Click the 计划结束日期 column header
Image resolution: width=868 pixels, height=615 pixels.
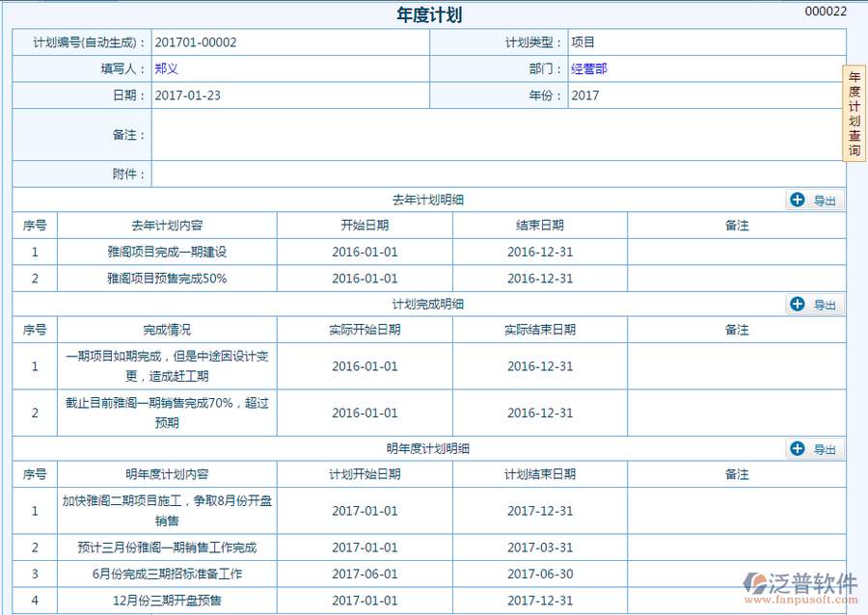click(x=540, y=474)
